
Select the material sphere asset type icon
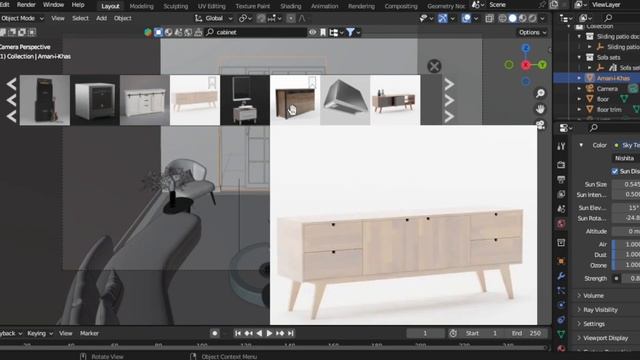coord(168,32)
